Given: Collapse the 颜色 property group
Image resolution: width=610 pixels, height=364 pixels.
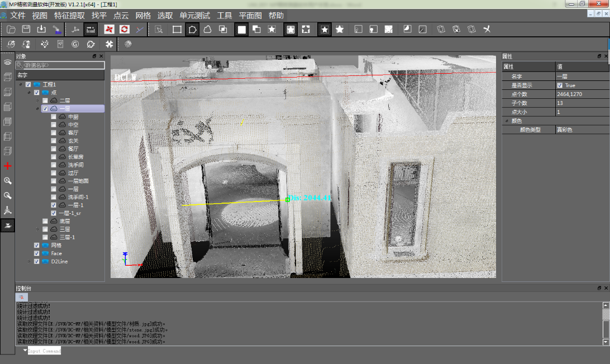Looking at the screenshot, I should click(x=507, y=121).
